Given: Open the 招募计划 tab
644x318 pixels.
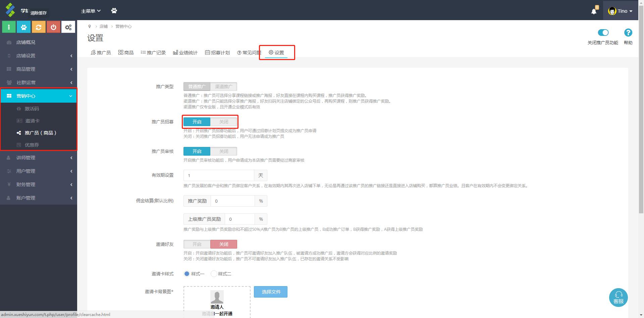Looking at the screenshot, I should click(217, 53).
